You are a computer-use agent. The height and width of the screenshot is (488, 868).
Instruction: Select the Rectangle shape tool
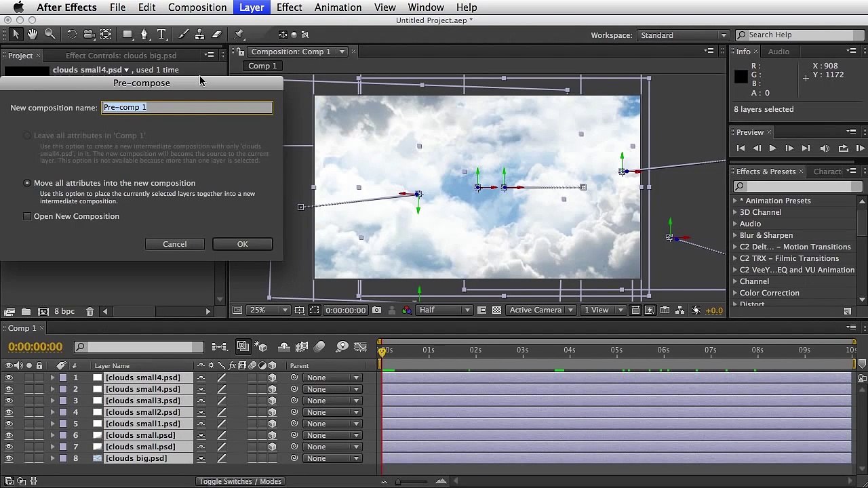[x=127, y=35]
